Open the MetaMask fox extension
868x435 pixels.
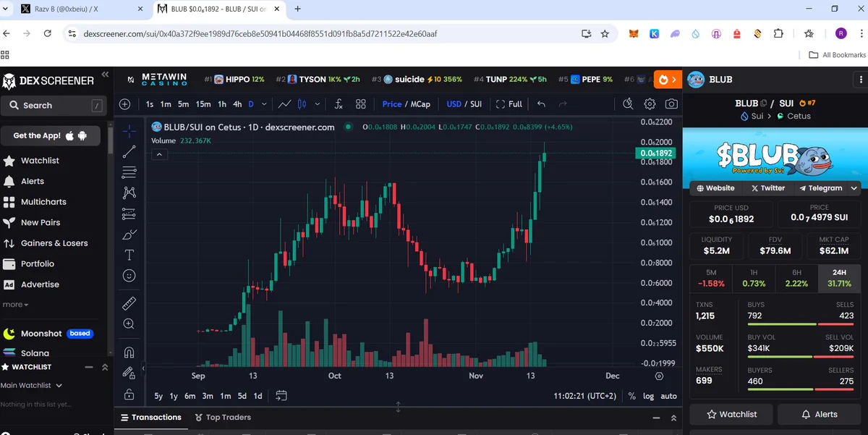pos(634,33)
